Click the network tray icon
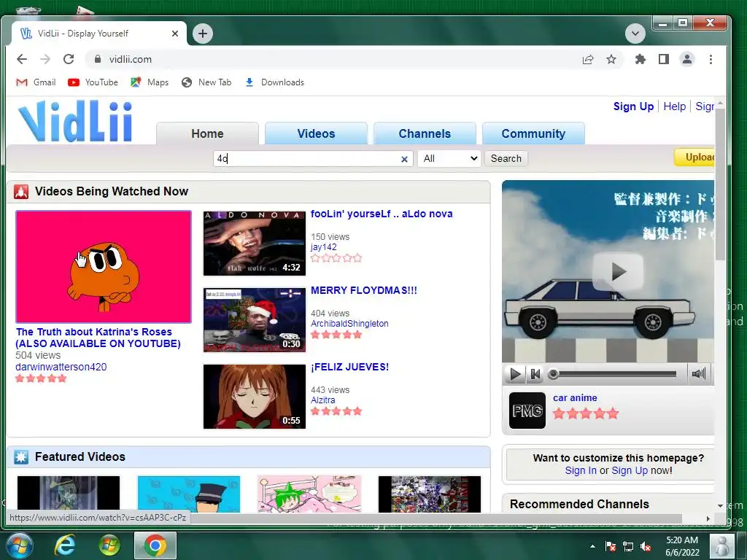 628,546
